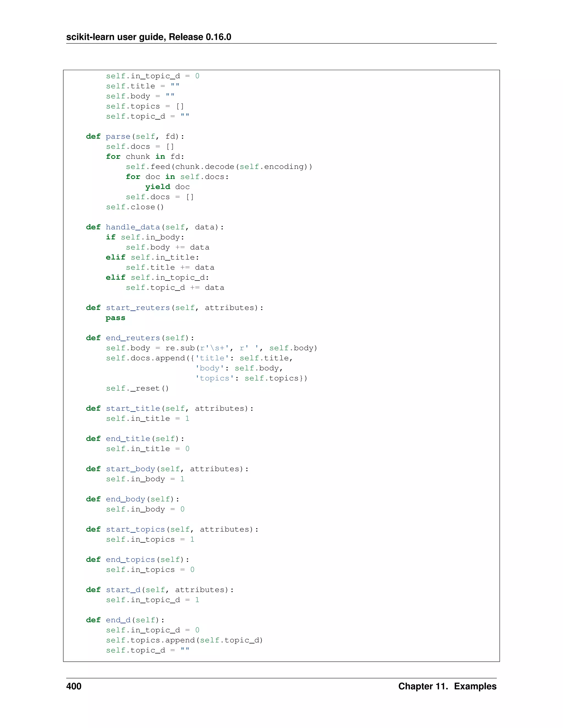Select 'def end_body(self):' line
Viewport: 563px width, 728px height.
[x=133, y=499]
